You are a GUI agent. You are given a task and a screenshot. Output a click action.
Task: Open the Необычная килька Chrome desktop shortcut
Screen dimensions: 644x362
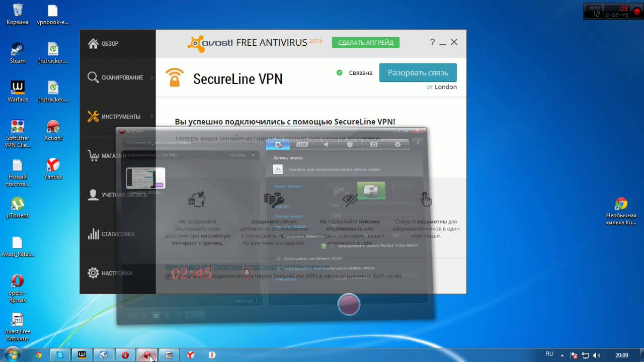click(x=621, y=211)
